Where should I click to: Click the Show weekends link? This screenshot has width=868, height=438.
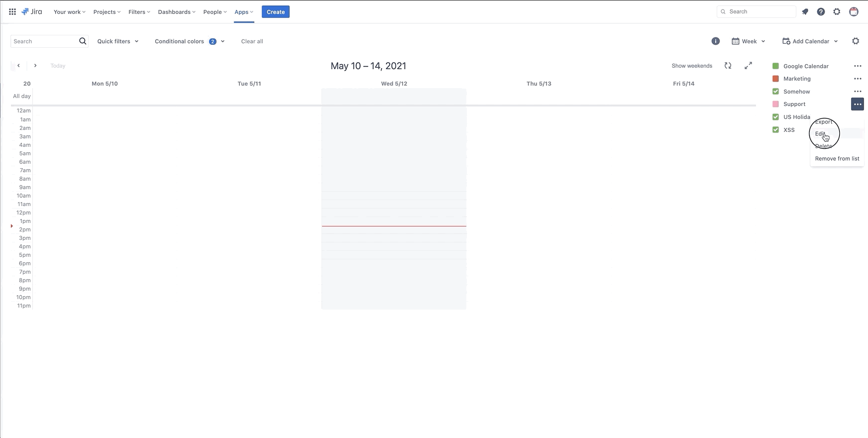click(691, 66)
